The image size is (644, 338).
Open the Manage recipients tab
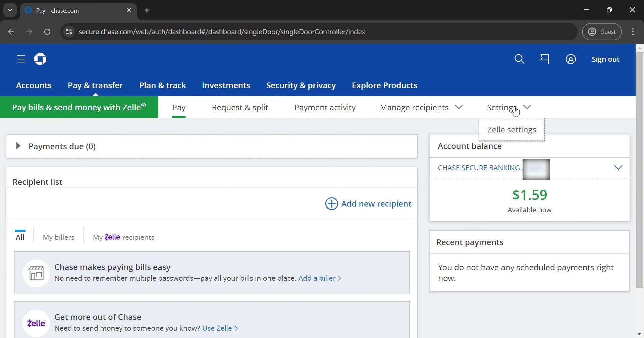click(414, 107)
